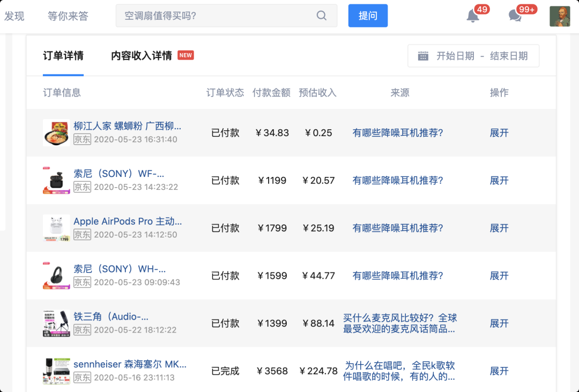Open the 索尼 WF earbuds product thumbnail

[x=56, y=180]
